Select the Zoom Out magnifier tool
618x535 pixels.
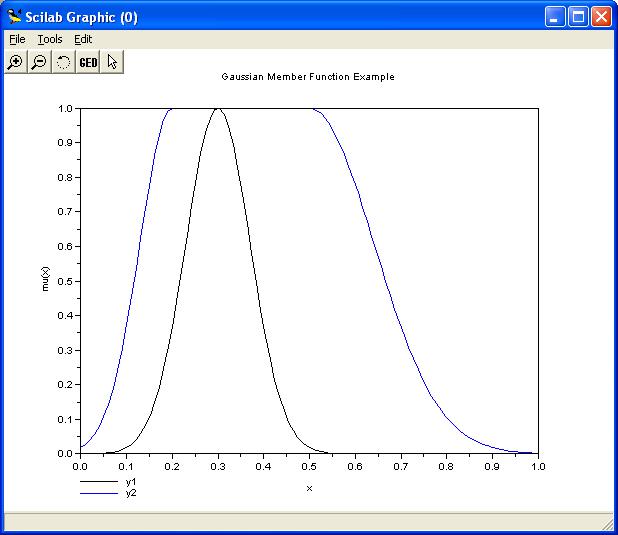(39, 62)
